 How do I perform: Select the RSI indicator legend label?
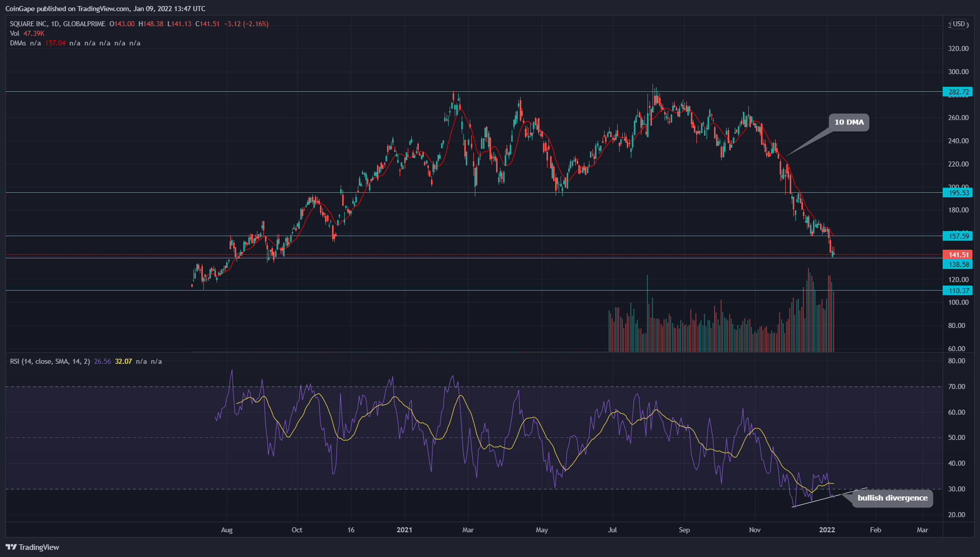[49, 361]
